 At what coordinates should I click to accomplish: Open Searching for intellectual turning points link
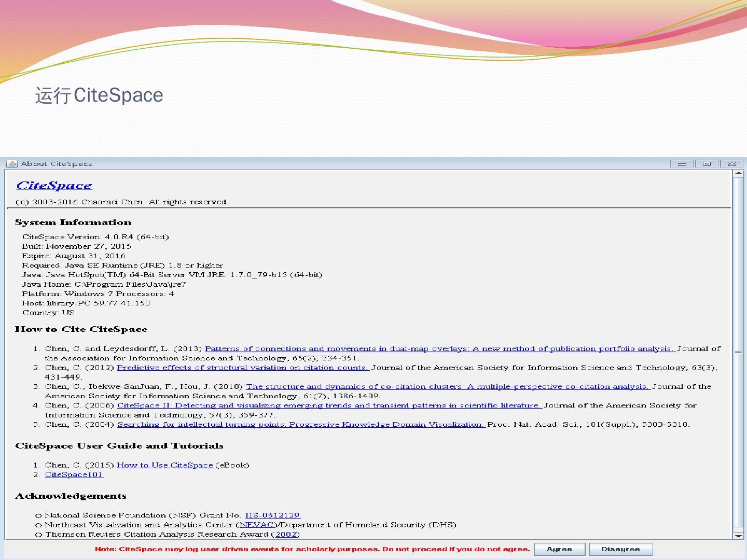(x=301, y=425)
